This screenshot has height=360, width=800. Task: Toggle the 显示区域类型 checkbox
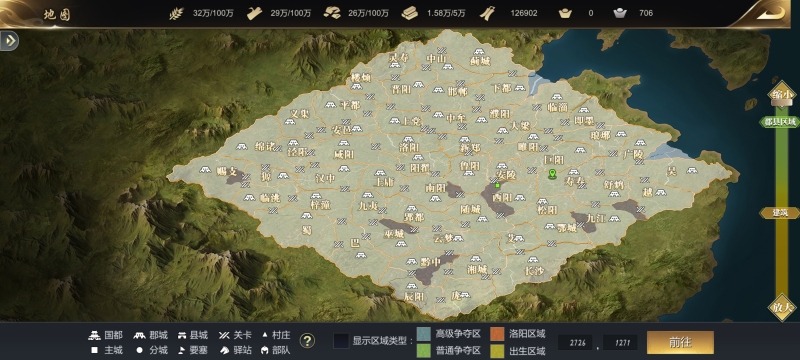pyautogui.click(x=341, y=341)
